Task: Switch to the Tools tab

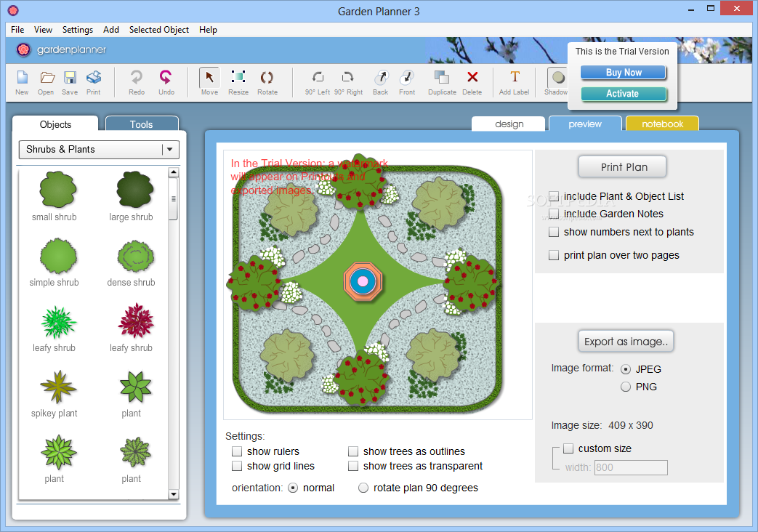Action: tap(142, 124)
